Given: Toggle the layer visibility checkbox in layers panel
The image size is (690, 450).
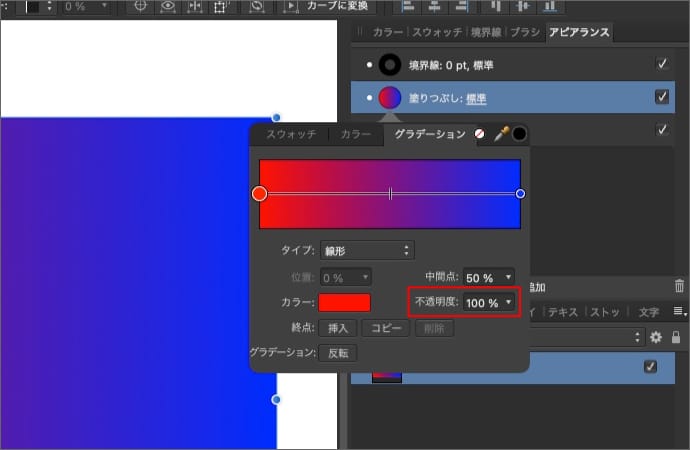Looking at the screenshot, I should point(650,367).
